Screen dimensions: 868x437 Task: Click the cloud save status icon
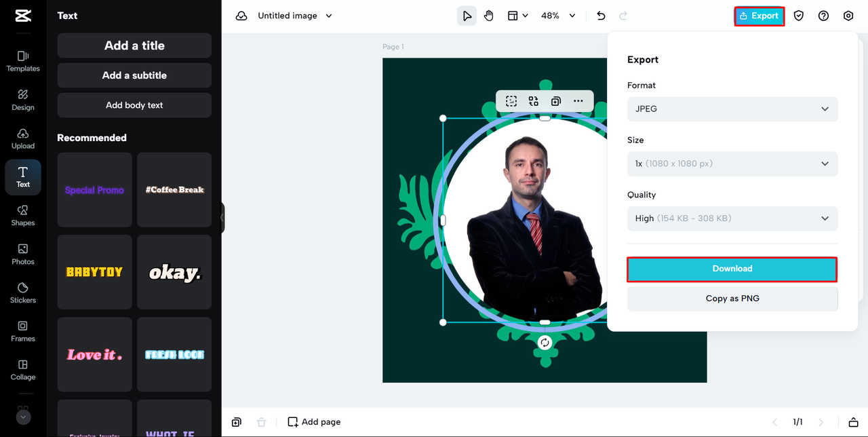241,16
